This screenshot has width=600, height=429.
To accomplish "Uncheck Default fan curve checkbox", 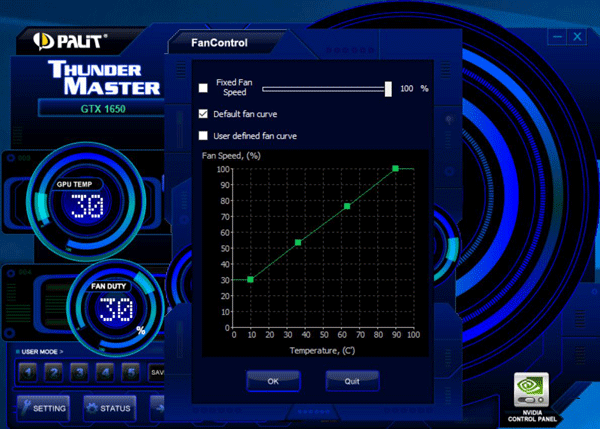I will pyautogui.click(x=203, y=114).
